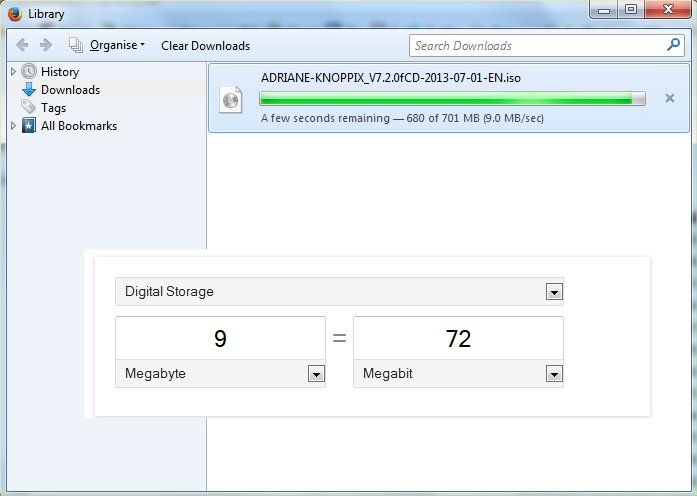Select History in the sidebar
Screen dimensions: 697x496
60,72
